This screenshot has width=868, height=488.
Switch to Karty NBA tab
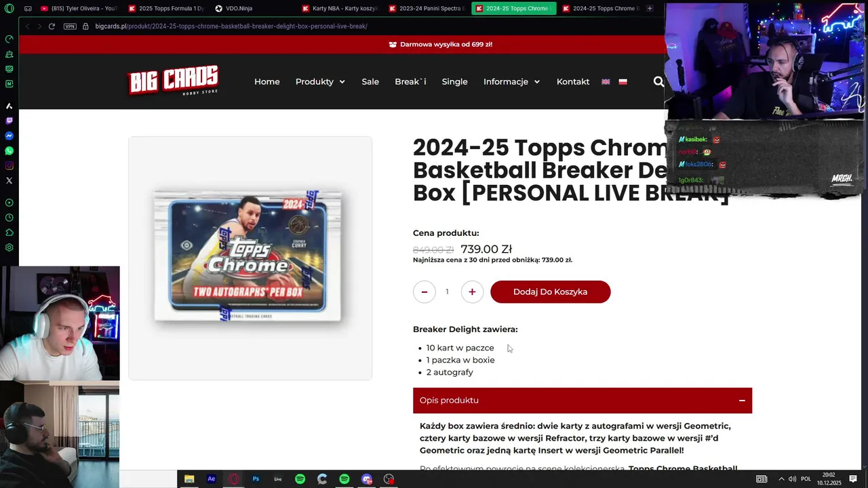click(x=339, y=8)
